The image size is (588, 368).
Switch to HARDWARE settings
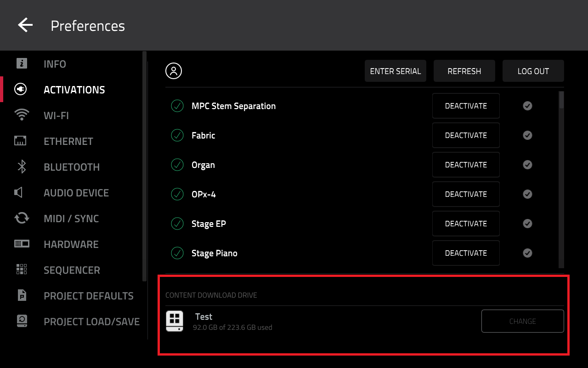[x=71, y=244]
